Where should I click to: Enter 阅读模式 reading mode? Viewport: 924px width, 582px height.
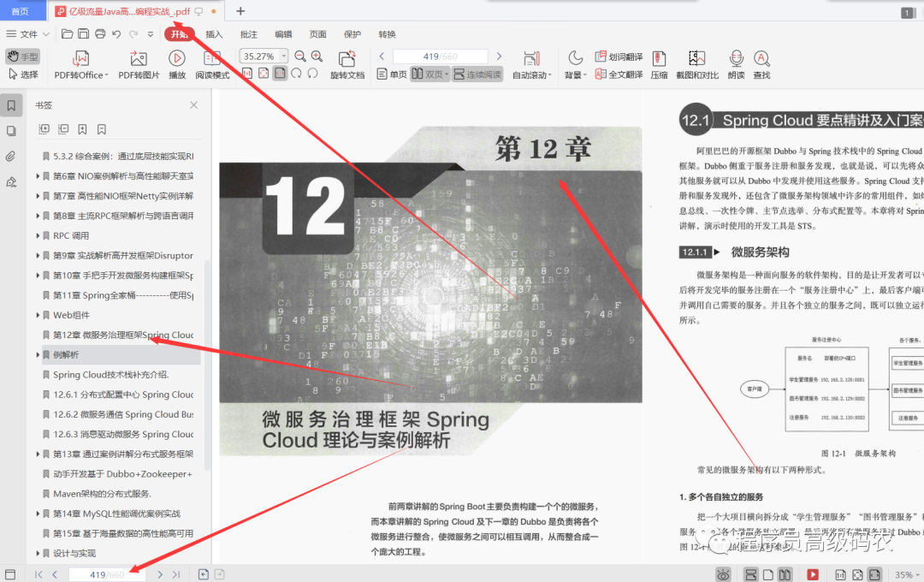click(x=212, y=65)
